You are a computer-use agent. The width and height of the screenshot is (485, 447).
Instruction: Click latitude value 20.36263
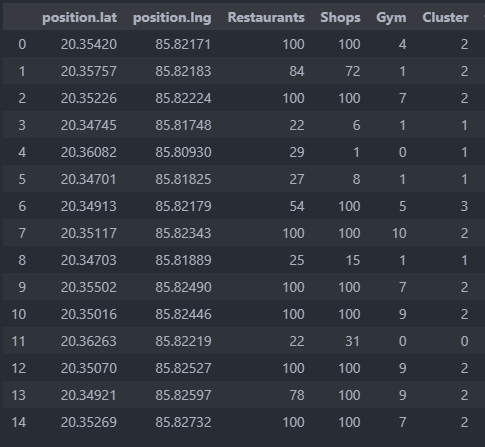pos(89,341)
